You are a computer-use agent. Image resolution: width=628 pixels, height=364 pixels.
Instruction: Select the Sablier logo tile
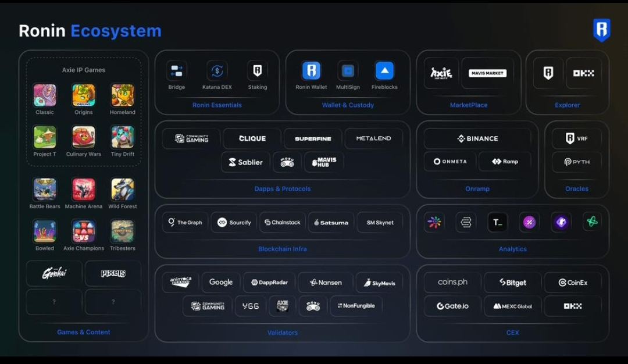[x=245, y=162]
